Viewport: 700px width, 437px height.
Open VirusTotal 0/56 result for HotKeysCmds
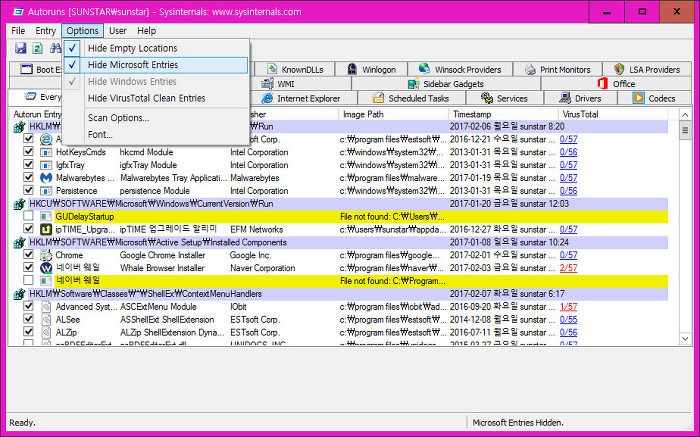click(x=568, y=152)
